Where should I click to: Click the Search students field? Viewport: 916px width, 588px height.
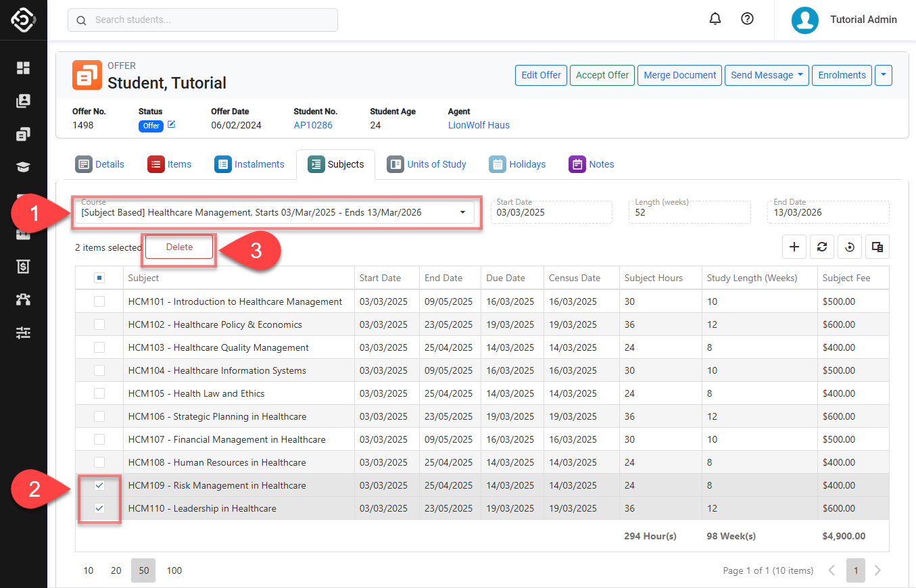point(203,20)
